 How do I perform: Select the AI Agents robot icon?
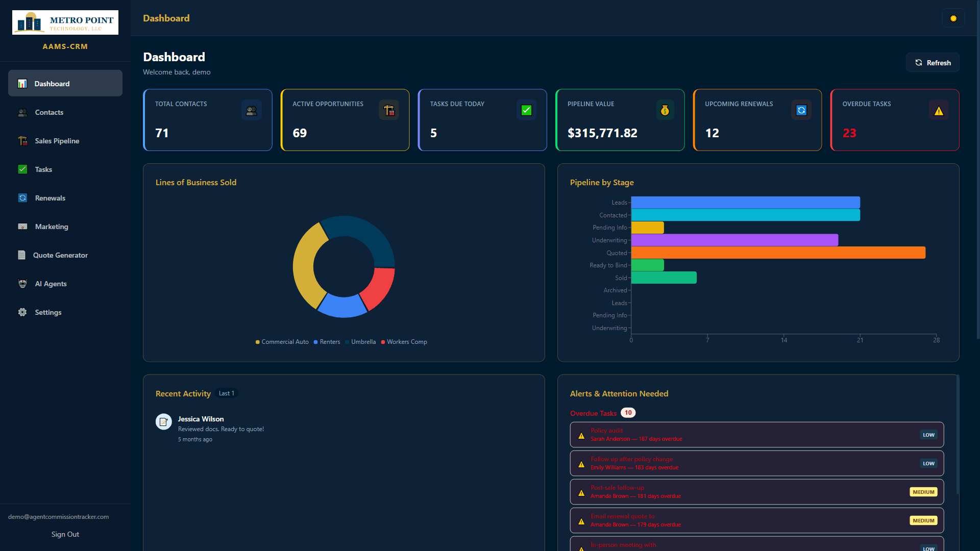click(x=22, y=284)
